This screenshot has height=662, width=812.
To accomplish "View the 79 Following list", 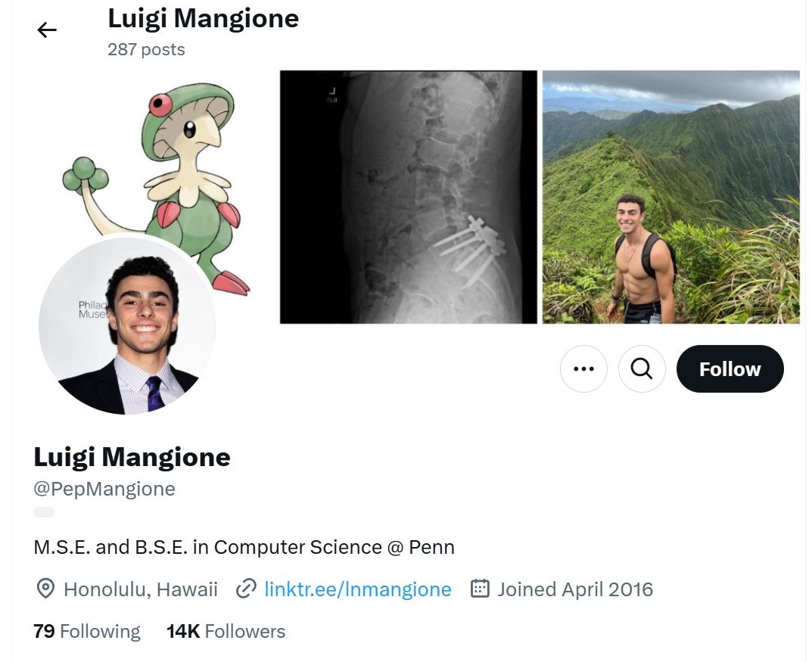I will pos(86,631).
